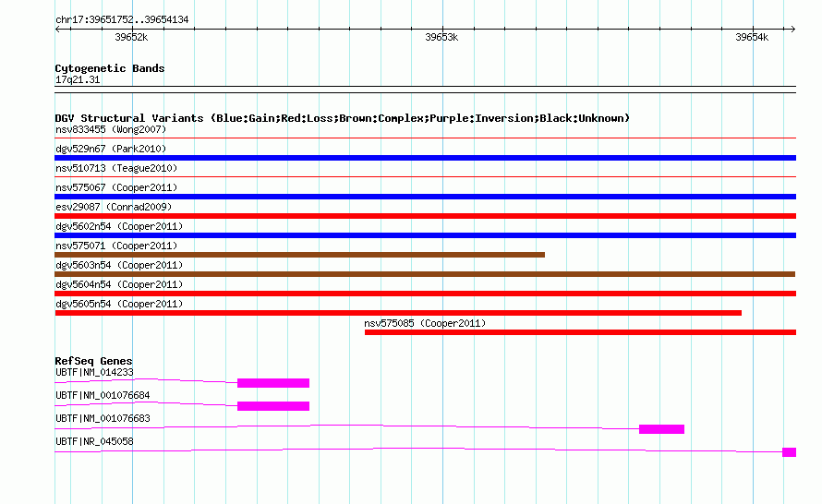Open the RefSeq Genes track title
The width and height of the screenshot is (822, 504).
(93, 361)
